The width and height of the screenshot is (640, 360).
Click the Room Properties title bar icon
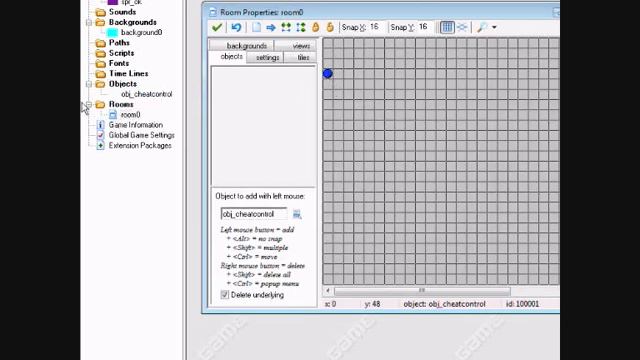[x=213, y=12]
